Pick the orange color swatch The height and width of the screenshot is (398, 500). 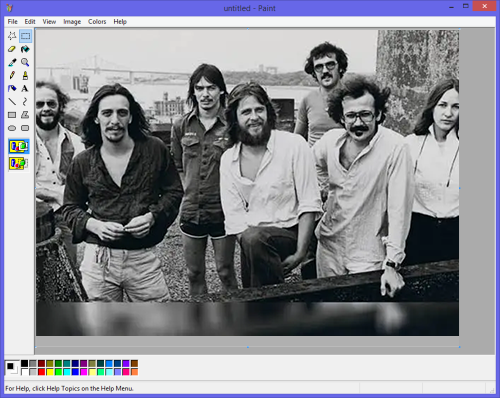tap(134, 372)
